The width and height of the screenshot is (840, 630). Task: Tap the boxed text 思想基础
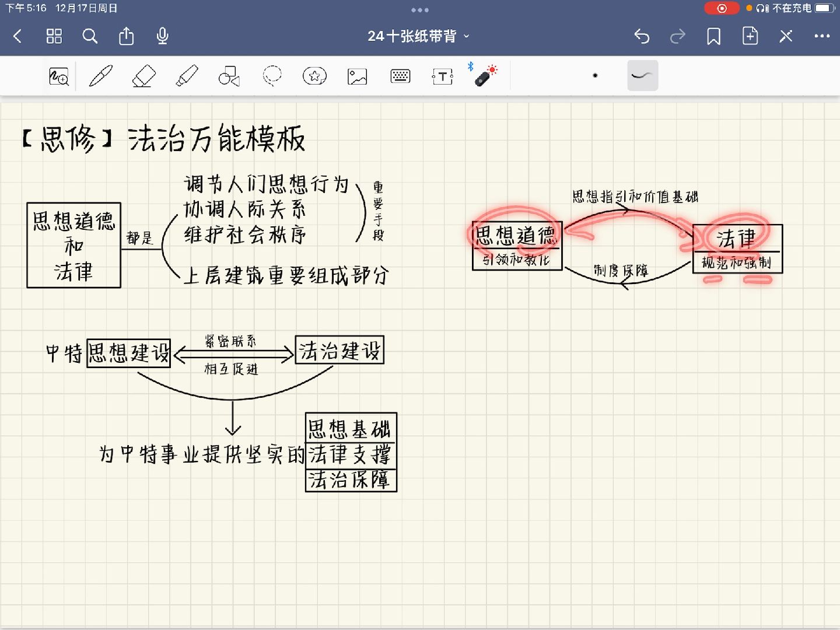351,429
